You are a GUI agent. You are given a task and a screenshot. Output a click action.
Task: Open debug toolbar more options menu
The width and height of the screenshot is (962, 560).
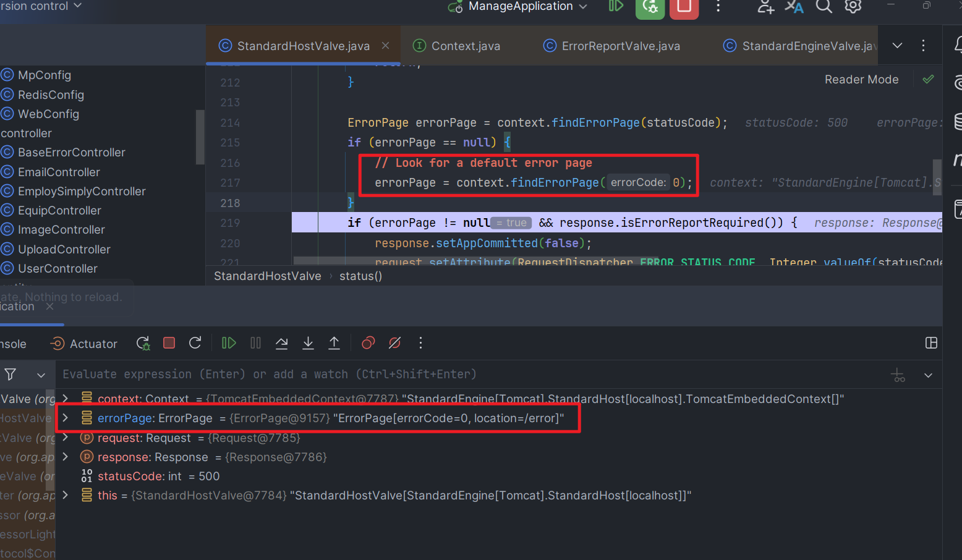click(x=420, y=343)
